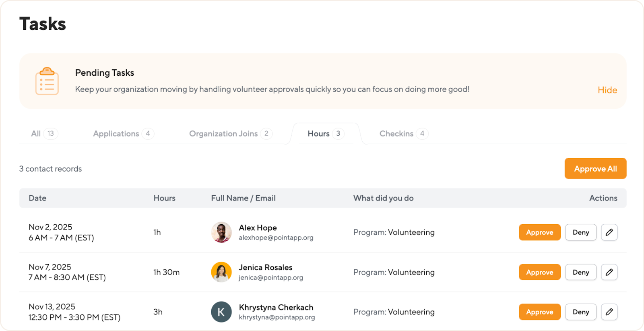Screen dimensions: 644x331
Task: Click the pencil edit icon for Alex Hope
Action: [x=609, y=232]
